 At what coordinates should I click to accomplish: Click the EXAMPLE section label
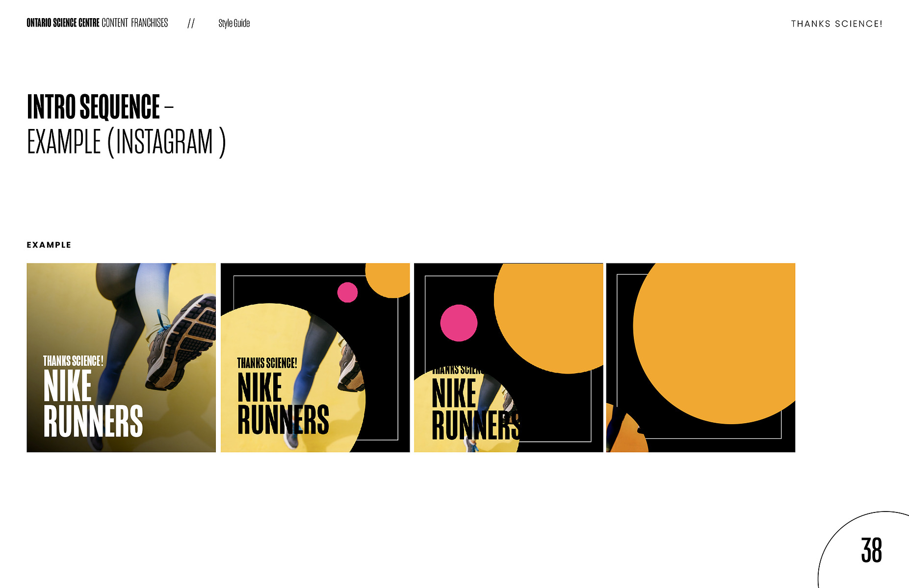(x=49, y=245)
